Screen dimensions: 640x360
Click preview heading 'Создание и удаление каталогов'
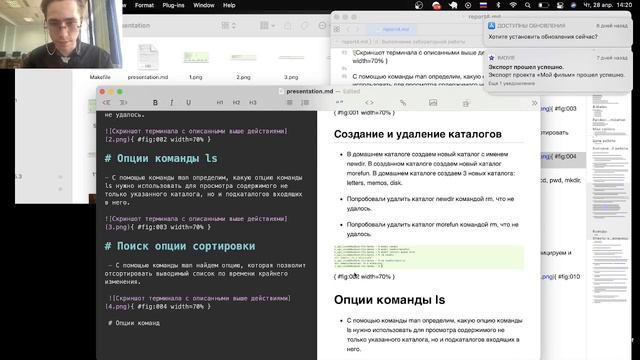click(x=418, y=134)
